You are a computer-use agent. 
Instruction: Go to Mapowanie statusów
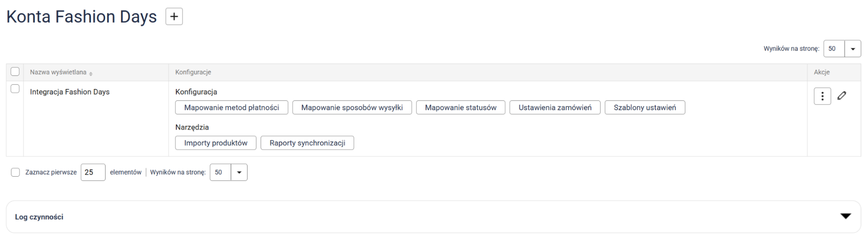[x=460, y=108]
